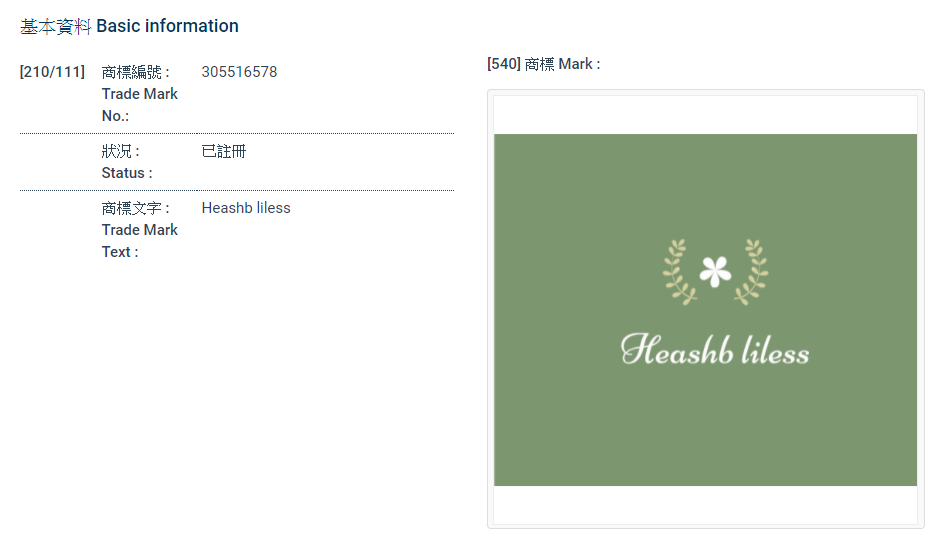Click the [540] 商標 Mark label

click(543, 64)
